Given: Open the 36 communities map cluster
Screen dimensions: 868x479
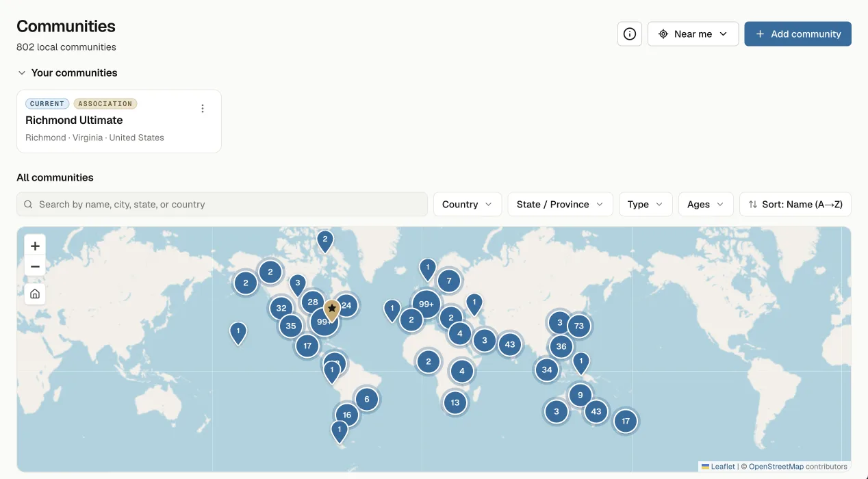Looking at the screenshot, I should coord(561,346).
